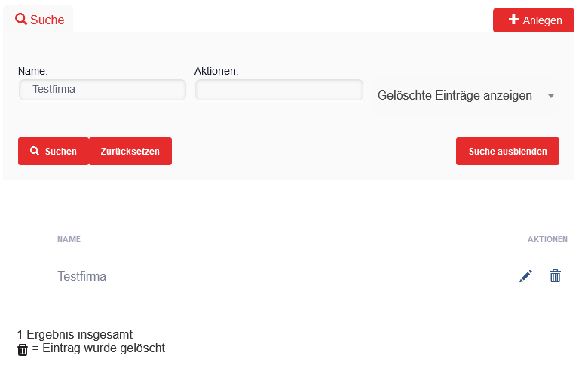Focus the empty Aktionen input field
This screenshot has width=588, height=365.
click(279, 90)
